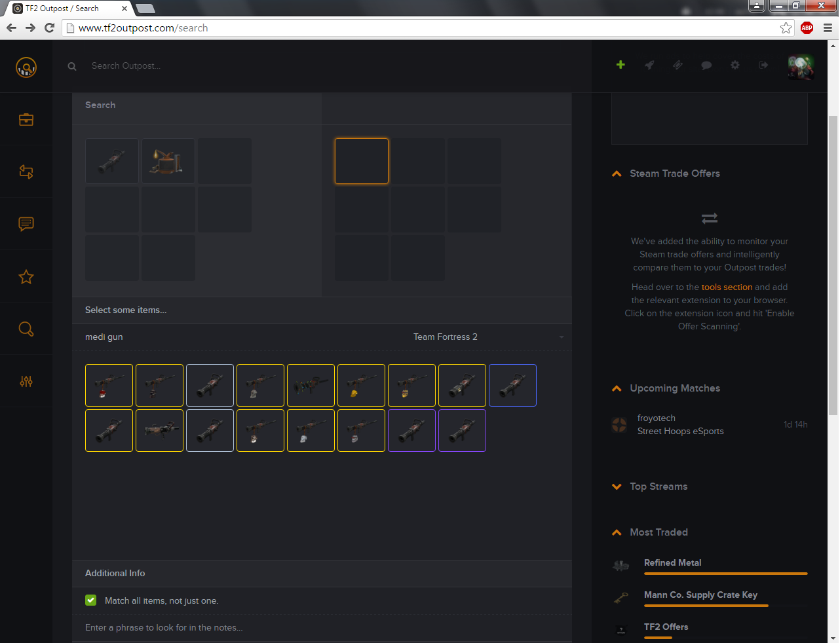
Task: Click the TF2 Outpost logo icon
Action: pos(26,67)
